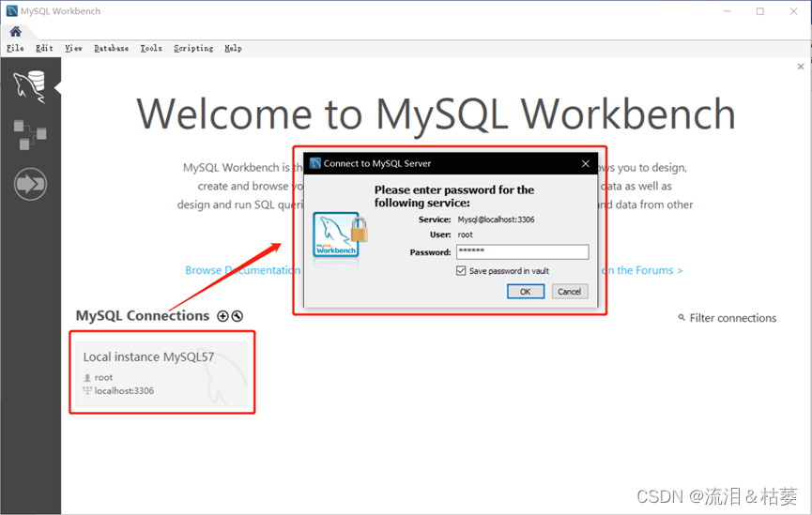The width and height of the screenshot is (812, 515).
Task: Click the root user value in dialog
Action: [465, 235]
